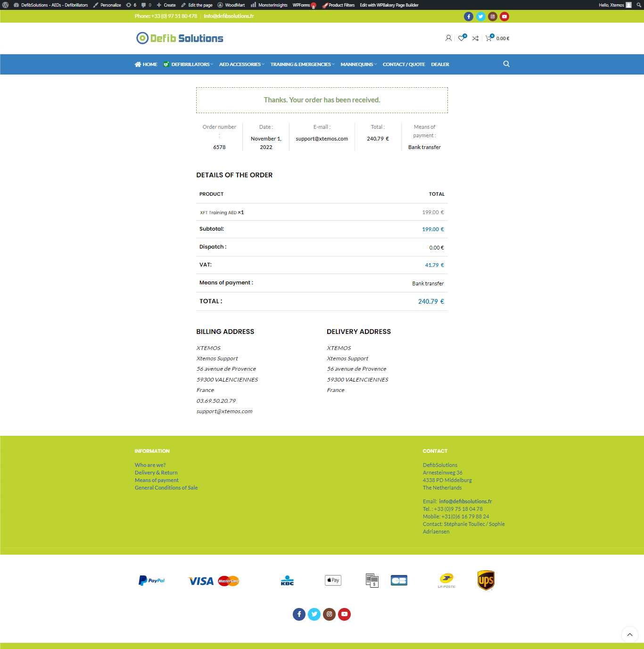Open the WoodMart admin bar menu
The image size is (644, 649).
pyautogui.click(x=231, y=5)
